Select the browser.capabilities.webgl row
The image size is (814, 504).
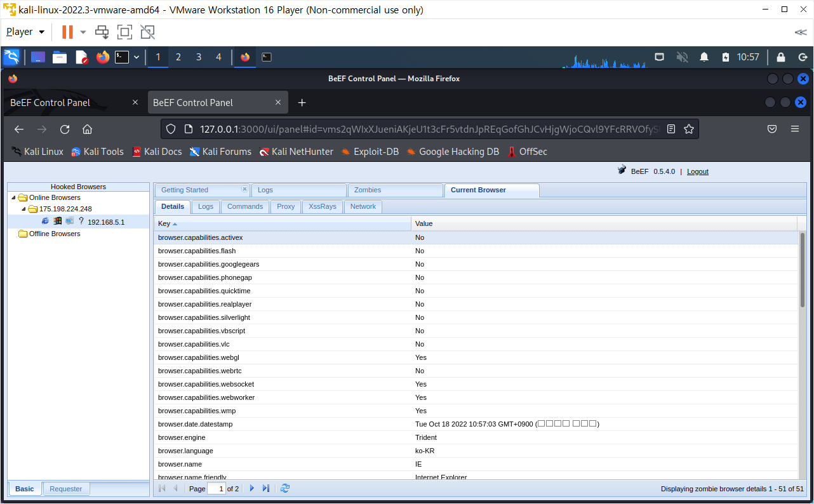476,357
